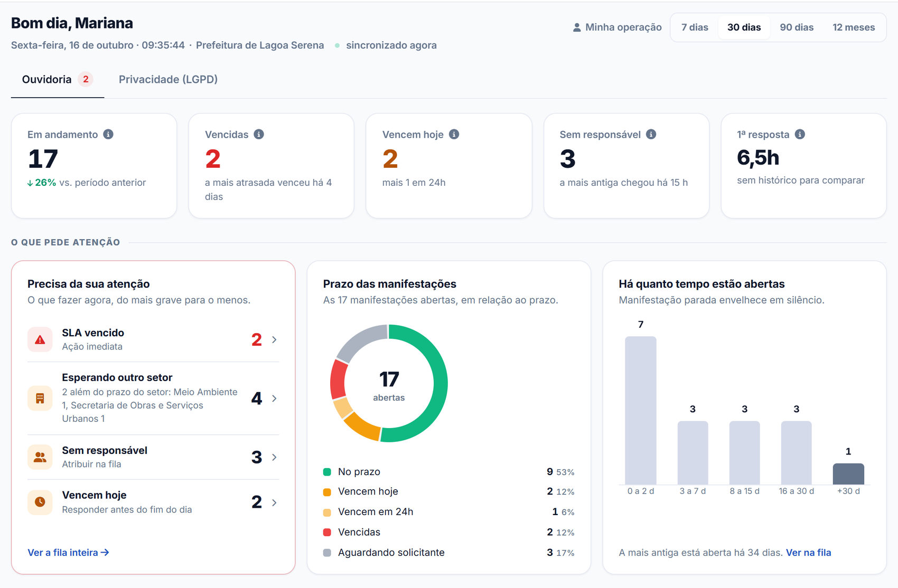The image size is (898, 588).
Task: Click the 'Vencem em 24h' legend label
Action: [x=376, y=512]
